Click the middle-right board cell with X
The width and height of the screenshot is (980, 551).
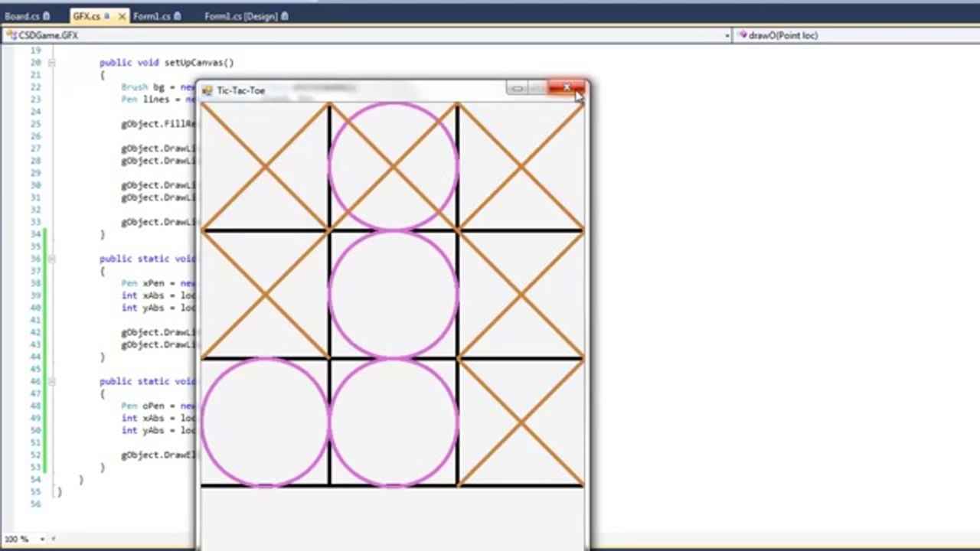[x=521, y=294]
